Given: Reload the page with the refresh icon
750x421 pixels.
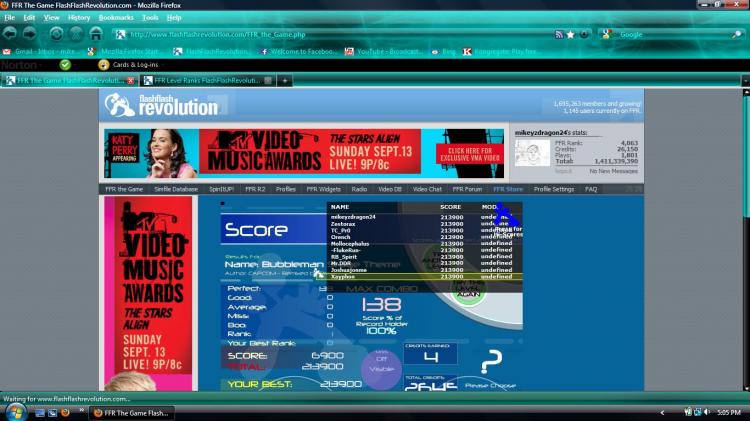Looking at the screenshot, I should 56,34.
